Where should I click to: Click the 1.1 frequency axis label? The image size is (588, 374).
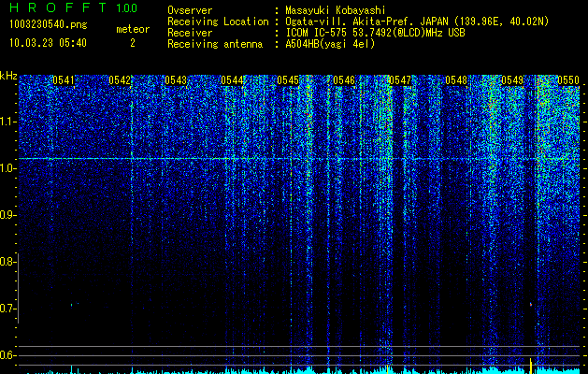[x=7, y=122]
